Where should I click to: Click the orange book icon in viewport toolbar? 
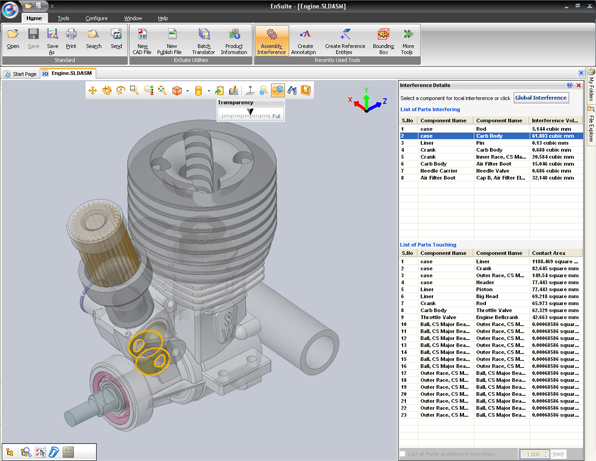click(x=306, y=90)
